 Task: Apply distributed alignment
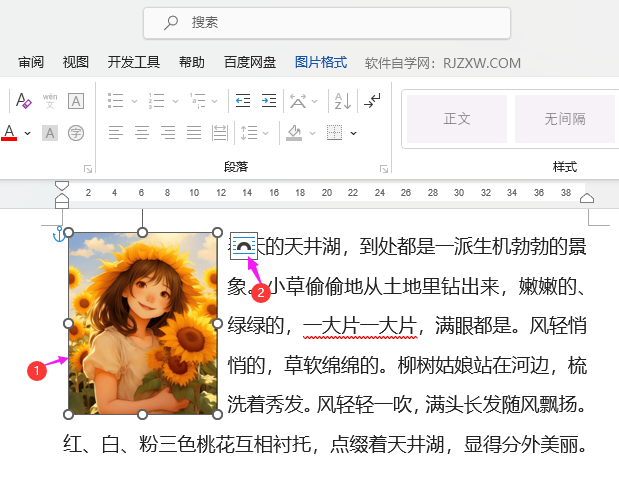point(220,133)
